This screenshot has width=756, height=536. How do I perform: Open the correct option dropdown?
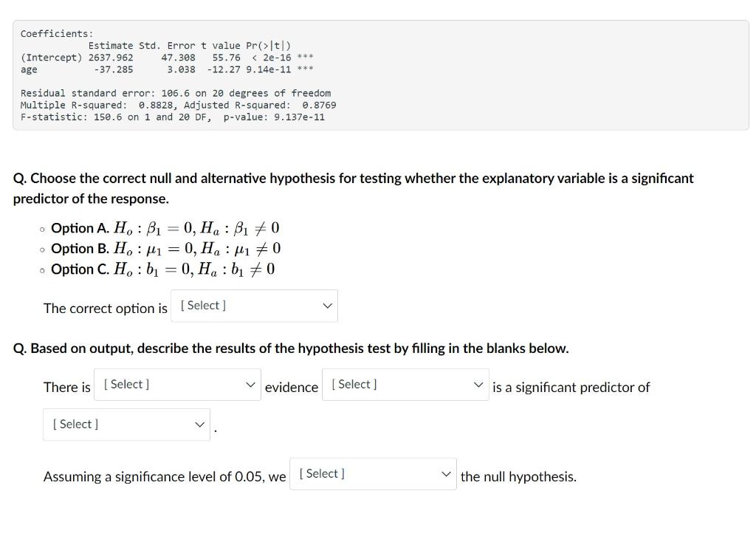(x=253, y=305)
